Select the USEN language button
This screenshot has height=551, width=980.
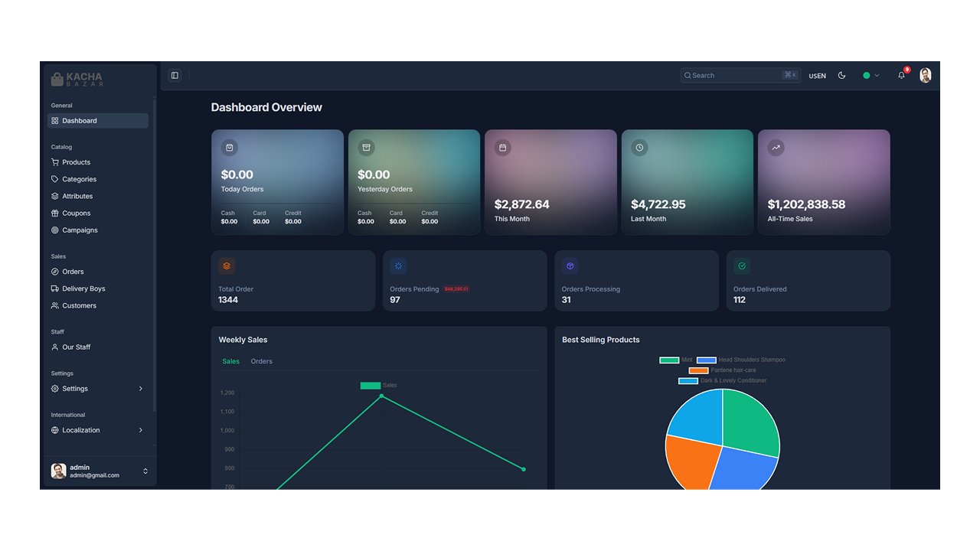click(x=818, y=76)
